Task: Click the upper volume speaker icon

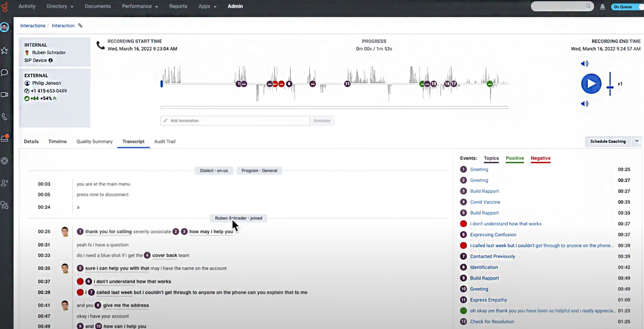Action: [584, 64]
